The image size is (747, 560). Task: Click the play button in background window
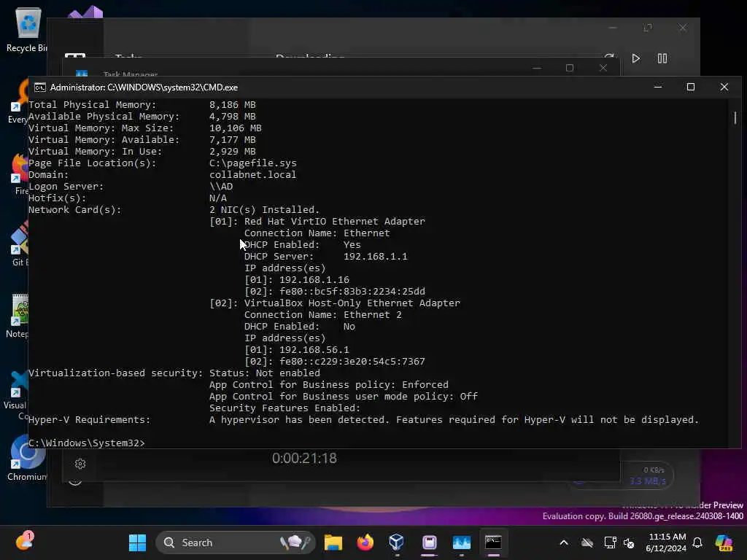635,58
